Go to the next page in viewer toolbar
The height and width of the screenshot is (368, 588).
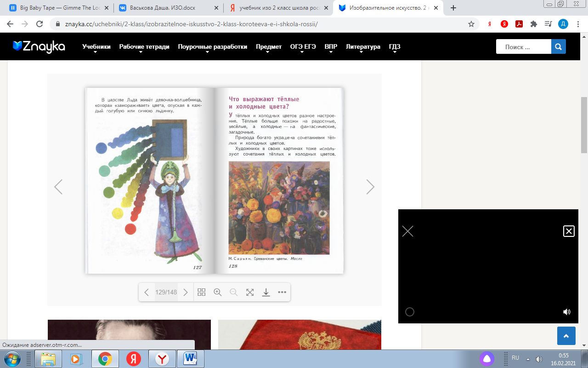pos(186,292)
